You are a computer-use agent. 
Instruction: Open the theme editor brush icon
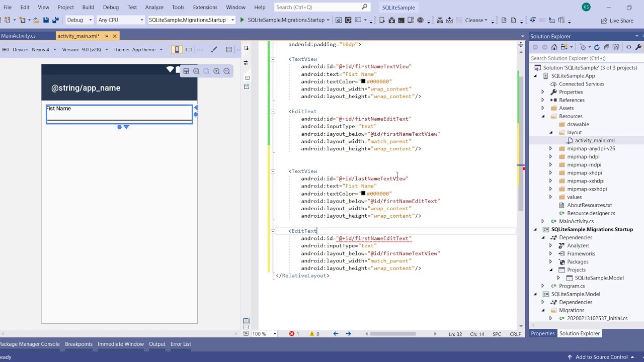[214, 50]
